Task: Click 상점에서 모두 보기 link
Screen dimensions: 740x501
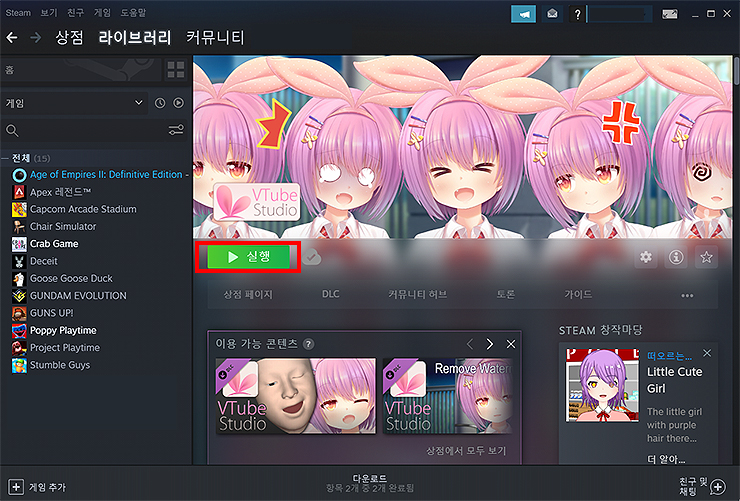Action: [x=466, y=451]
